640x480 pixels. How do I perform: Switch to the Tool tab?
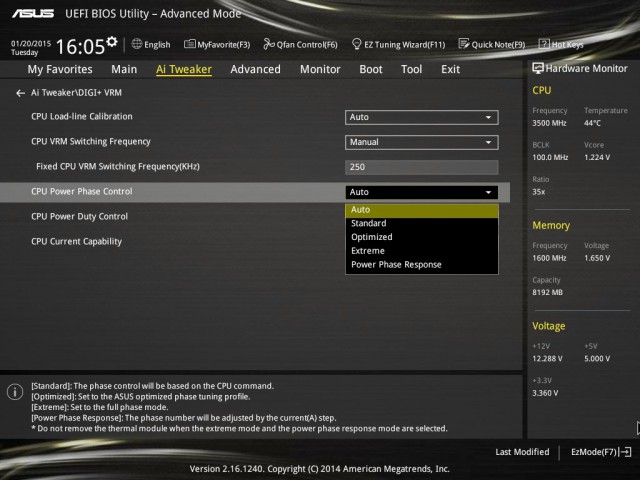[411, 69]
